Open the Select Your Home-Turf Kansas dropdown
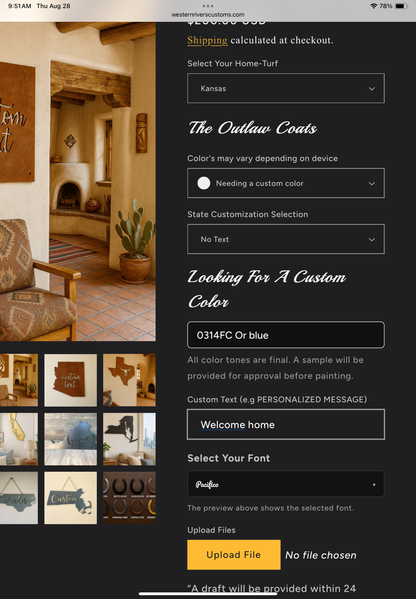The height and width of the screenshot is (599, 416). (x=286, y=88)
